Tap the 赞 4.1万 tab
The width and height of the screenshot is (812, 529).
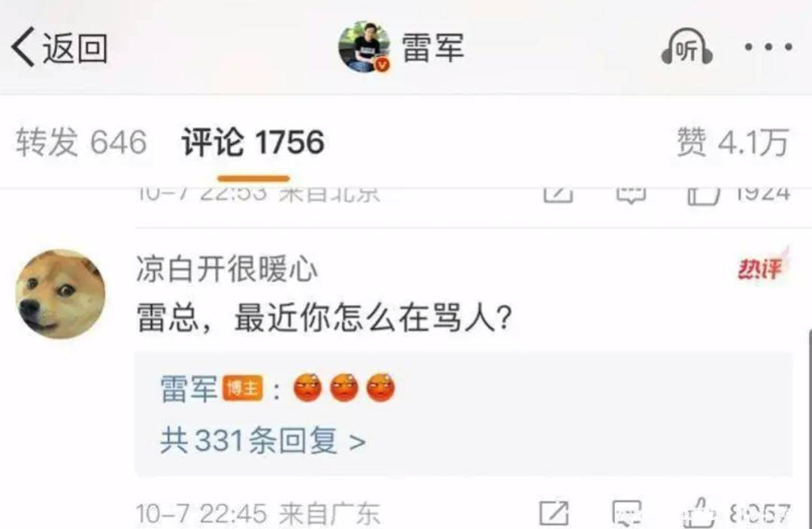coord(733,142)
